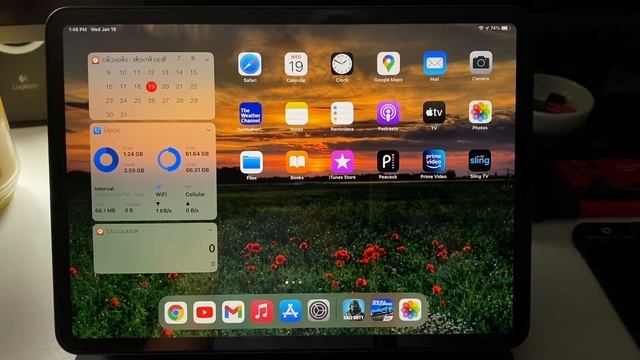The height and width of the screenshot is (360, 640).
Task: Tap the memory usage donut chart
Action: click(x=106, y=160)
